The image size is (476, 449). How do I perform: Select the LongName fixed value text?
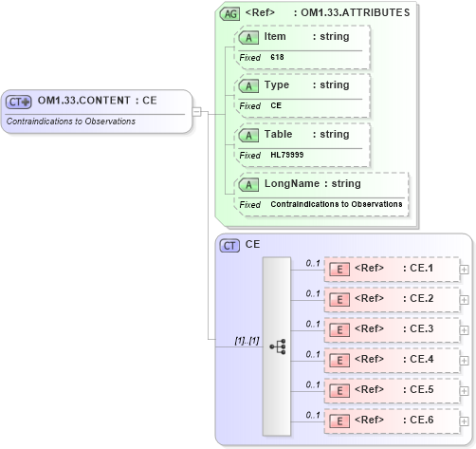click(x=337, y=204)
